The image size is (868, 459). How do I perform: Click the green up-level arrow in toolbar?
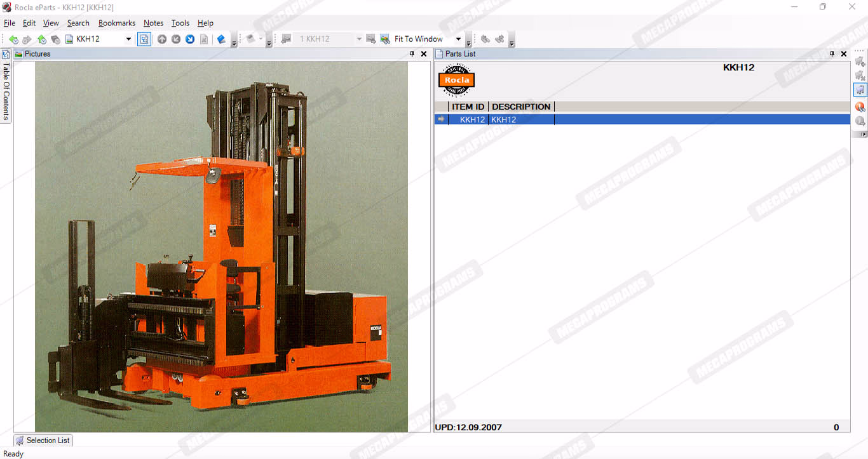pyautogui.click(x=41, y=39)
